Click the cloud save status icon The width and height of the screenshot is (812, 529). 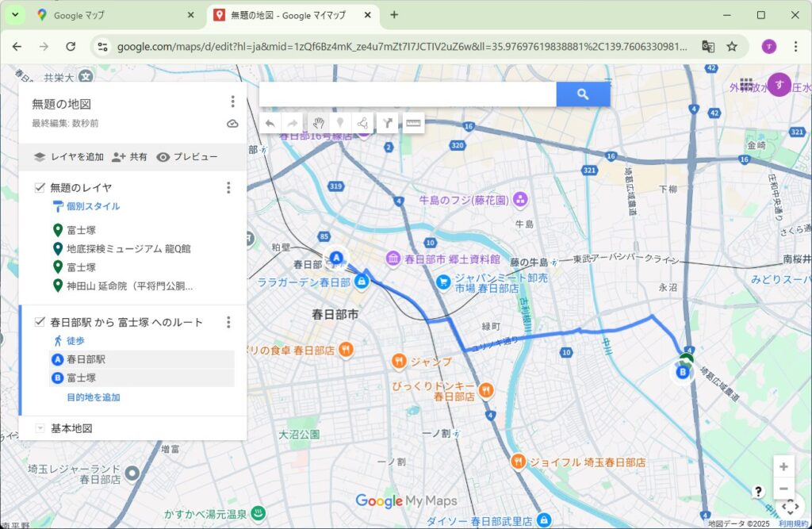(x=232, y=123)
